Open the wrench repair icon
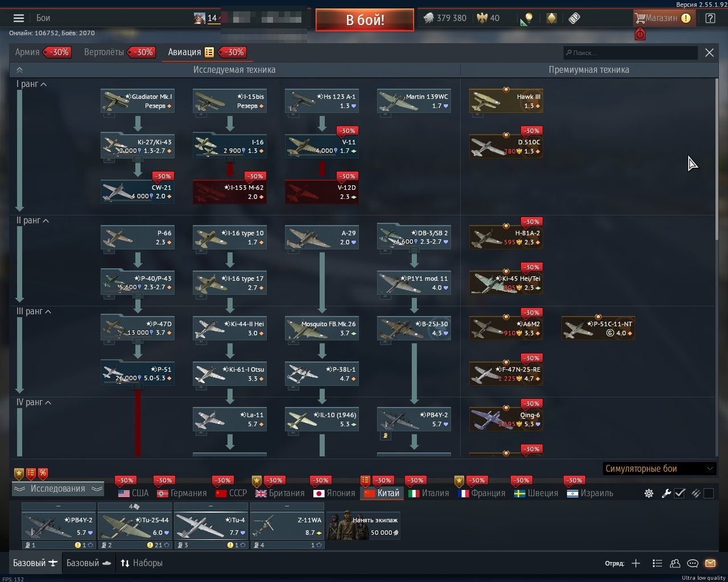 tap(667, 493)
